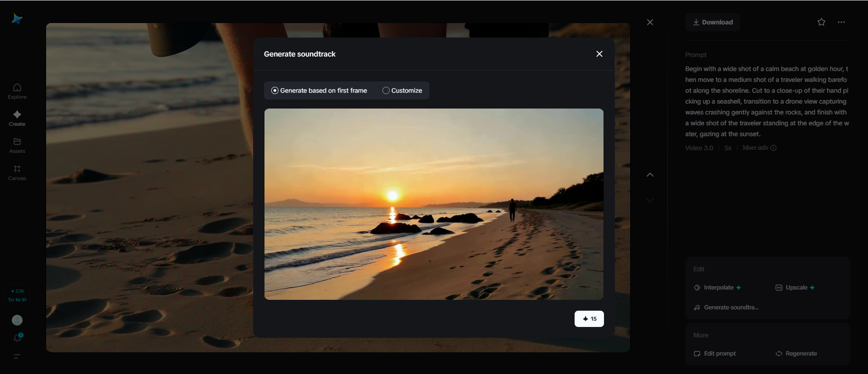
Task: Go to next video with down chevron
Action: pyautogui.click(x=650, y=201)
